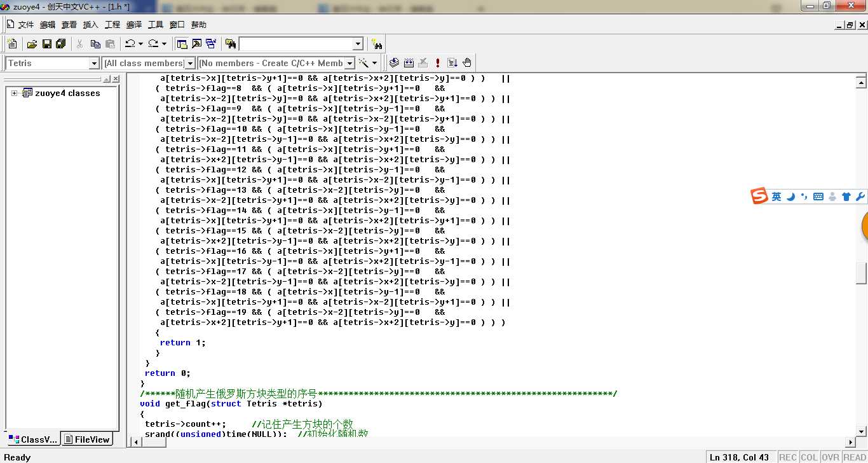
Task: Create a new text file from toolbar
Action: point(12,44)
